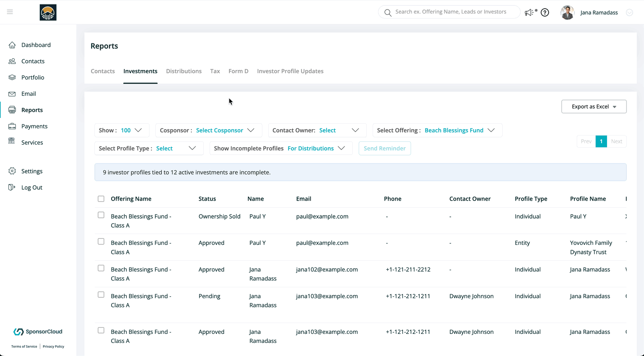Click the Log Out icon
Image resolution: width=644 pixels, height=356 pixels.
[12, 187]
